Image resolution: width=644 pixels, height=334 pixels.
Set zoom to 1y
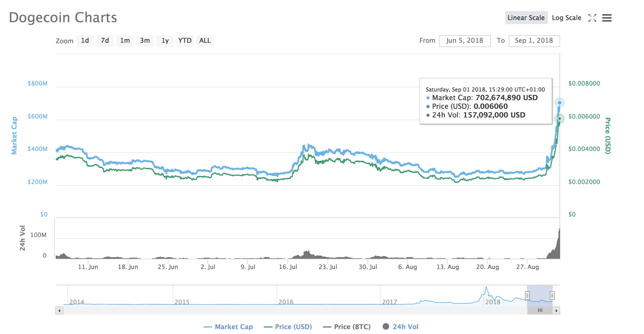165,41
